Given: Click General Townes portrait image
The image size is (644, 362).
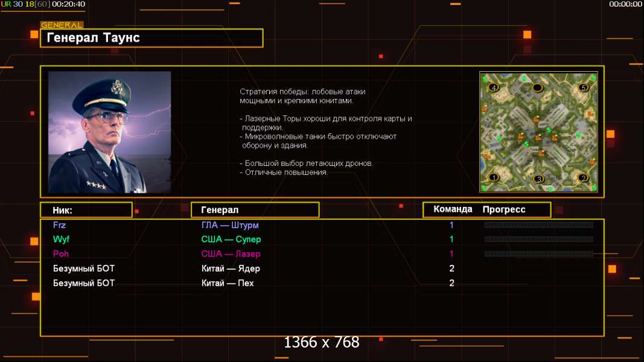Looking at the screenshot, I should coord(109,132).
